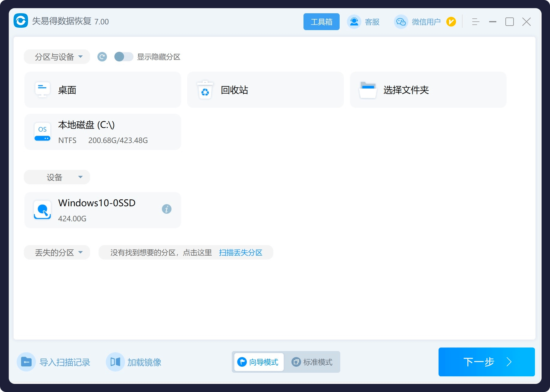Click the customer service headset icon
The height and width of the screenshot is (392, 550).
point(354,22)
